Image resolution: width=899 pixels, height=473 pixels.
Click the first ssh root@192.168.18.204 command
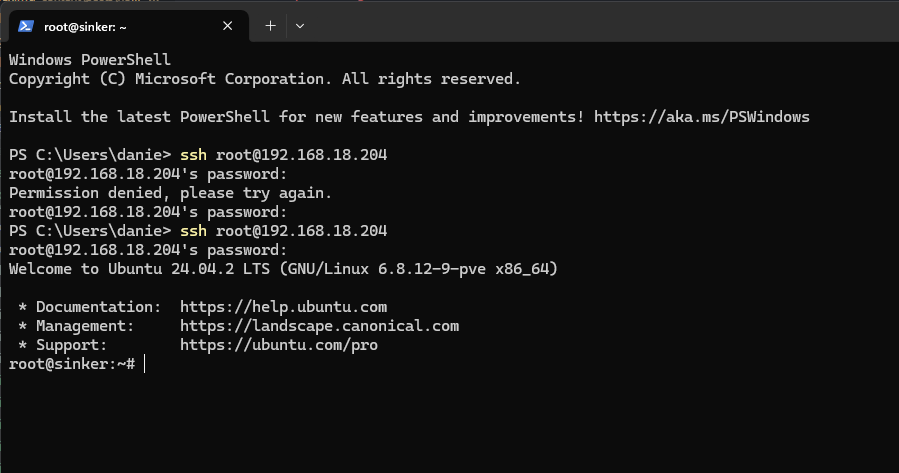point(284,155)
